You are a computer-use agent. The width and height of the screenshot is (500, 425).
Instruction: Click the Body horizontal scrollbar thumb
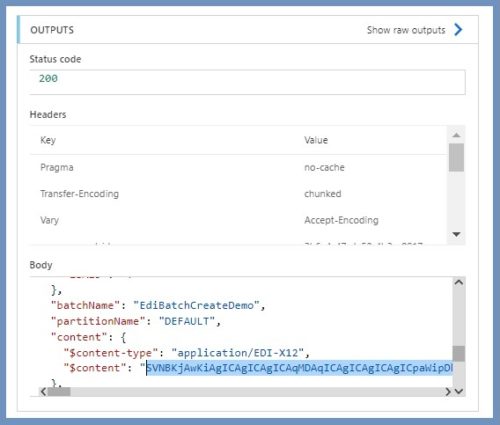[59, 391]
